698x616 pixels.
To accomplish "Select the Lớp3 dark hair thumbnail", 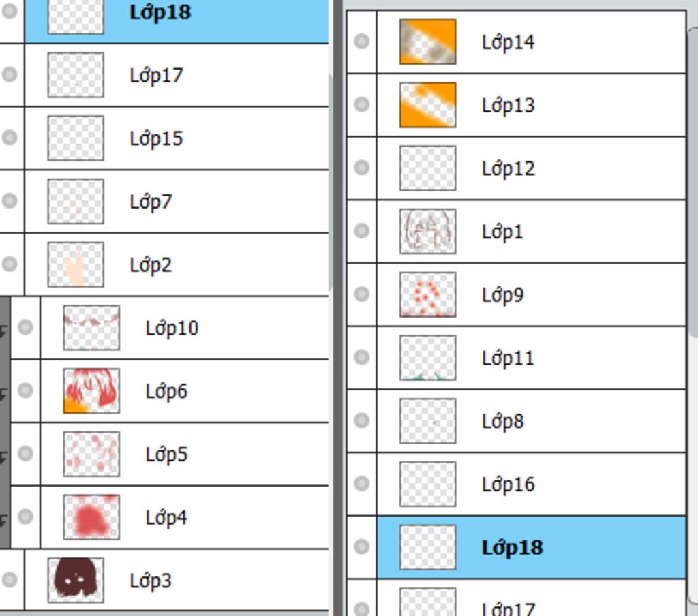I will pyautogui.click(x=76, y=580).
